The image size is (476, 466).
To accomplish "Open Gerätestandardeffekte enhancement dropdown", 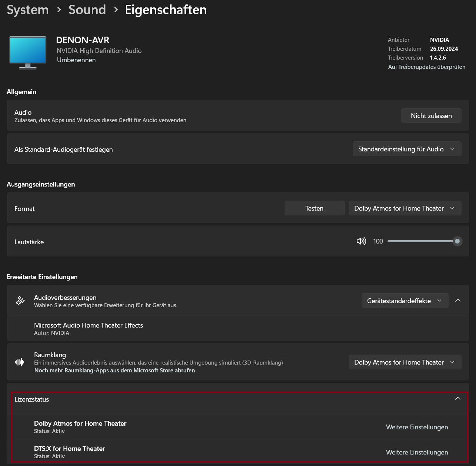I will [x=405, y=301].
